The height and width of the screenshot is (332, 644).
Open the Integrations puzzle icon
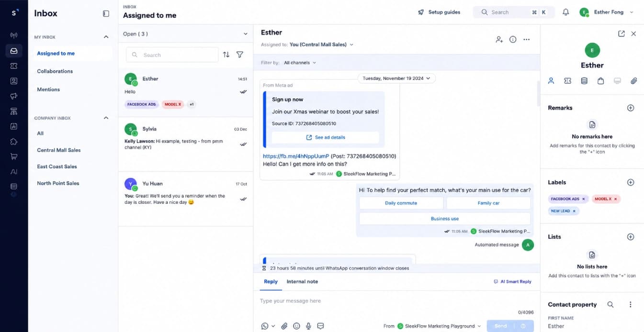click(x=14, y=142)
